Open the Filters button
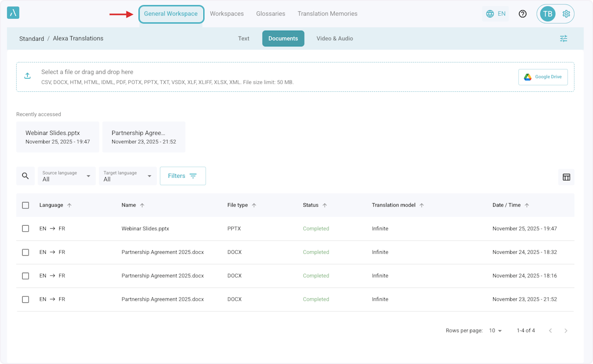This screenshot has width=593, height=364. pos(182,176)
